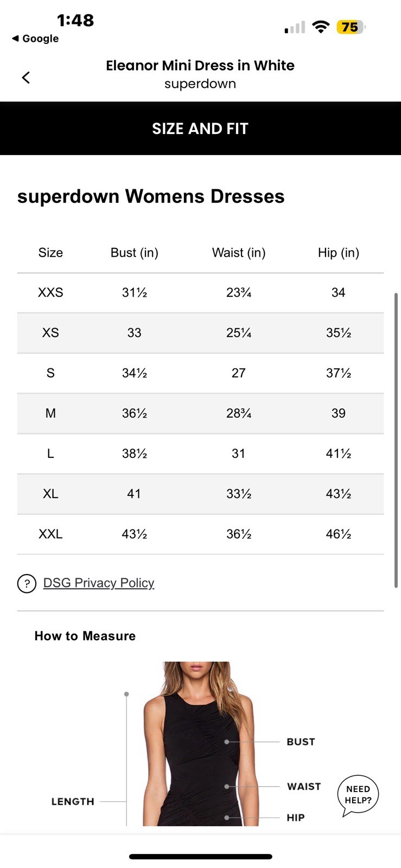Click the SIZE AND FIT header bar
The height and width of the screenshot is (868, 401).
point(200,129)
